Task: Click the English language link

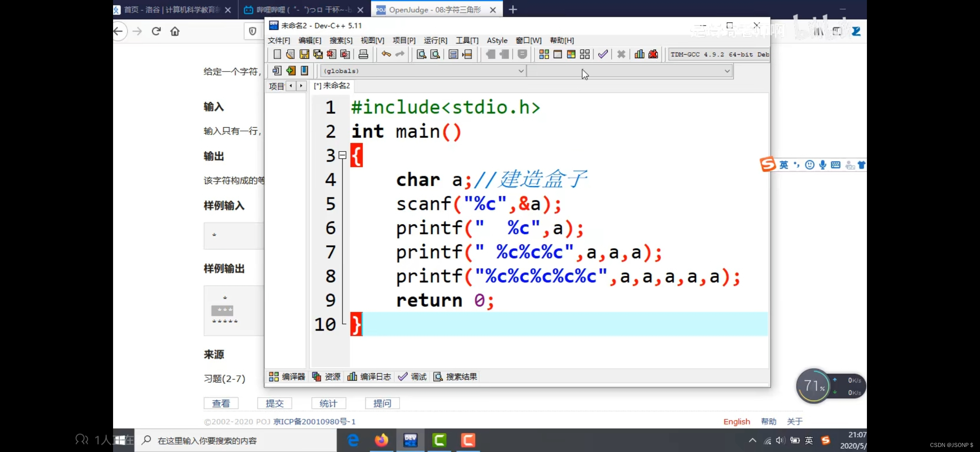Action: tap(736, 421)
